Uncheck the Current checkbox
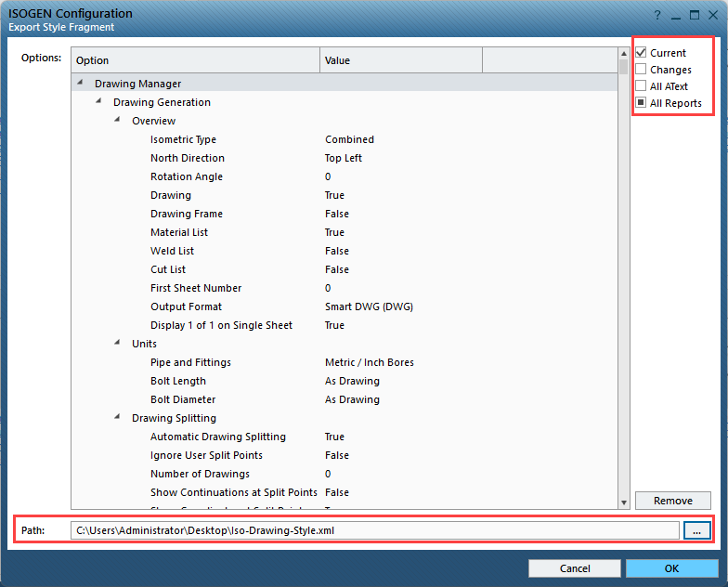This screenshot has width=728, height=587. coord(641,53)
